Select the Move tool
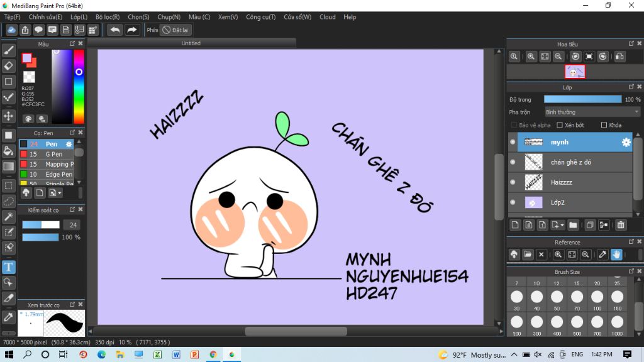The height and width of the screenshot is (362, 644). pyautogui.click(x=9, y=116)
